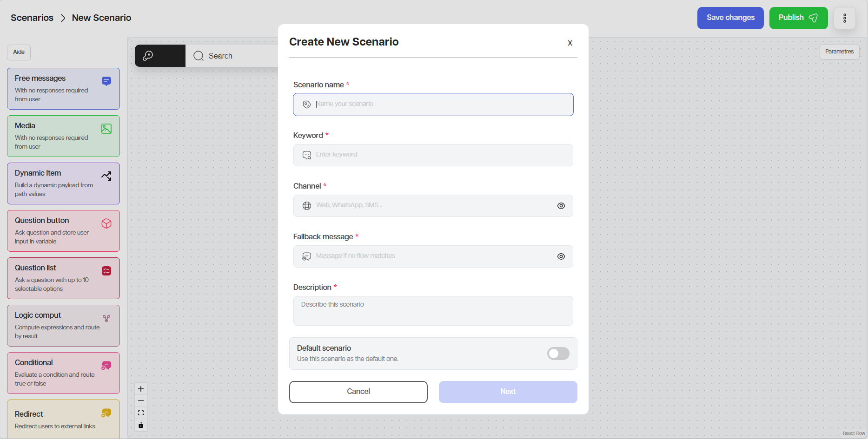Select the Dynamic Item block icon
This screenshot has width=868, height=439.
click(x=106, y=176)
